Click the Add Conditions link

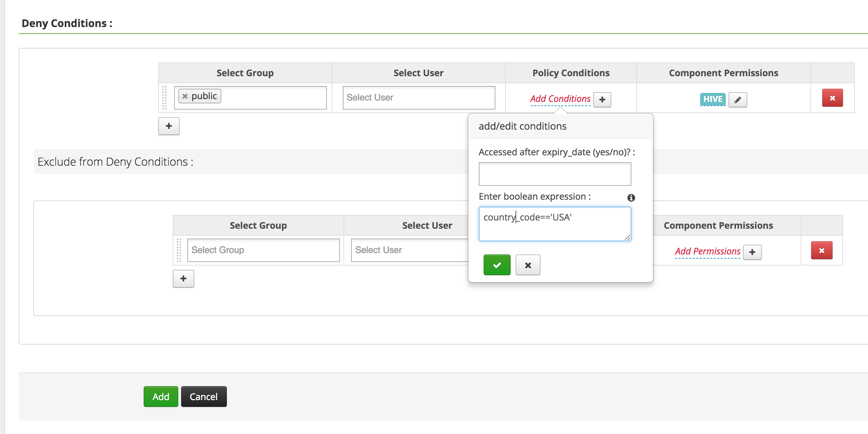coord(560,99)
